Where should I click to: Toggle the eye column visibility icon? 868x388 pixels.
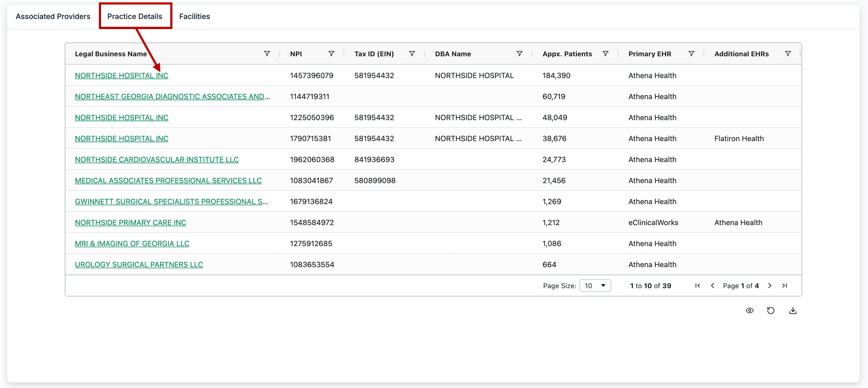749,310
